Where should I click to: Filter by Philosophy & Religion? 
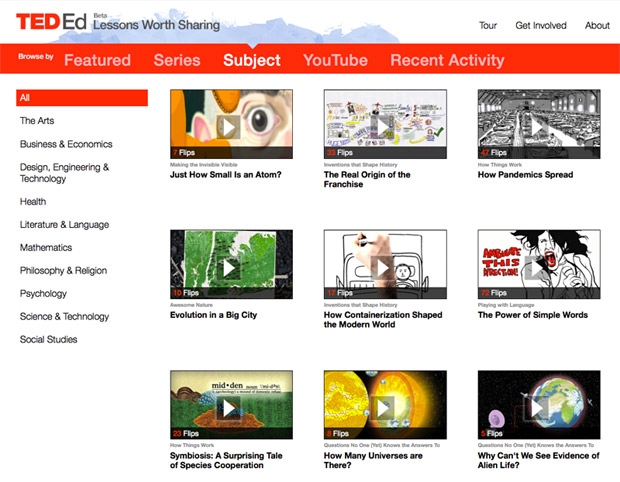tap(63, 270)
